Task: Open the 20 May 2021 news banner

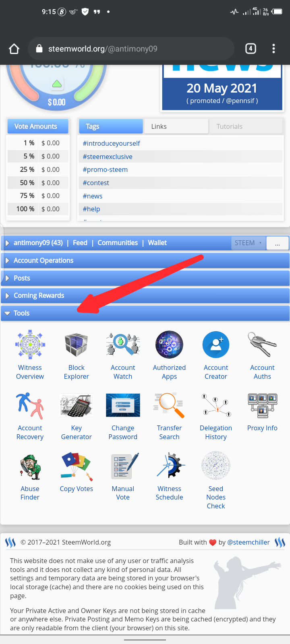Action: [222, 88]
